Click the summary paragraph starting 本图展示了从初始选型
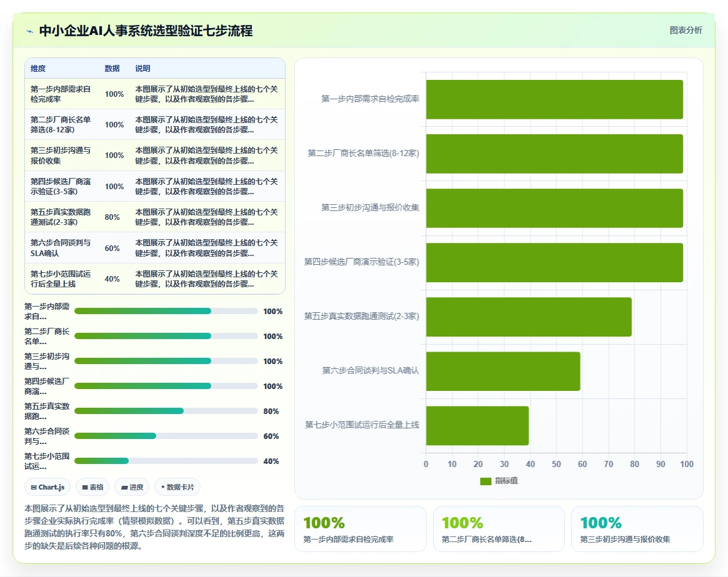Image resolution: width=728 pixels, height=577 pixels. tap(154, 527)
